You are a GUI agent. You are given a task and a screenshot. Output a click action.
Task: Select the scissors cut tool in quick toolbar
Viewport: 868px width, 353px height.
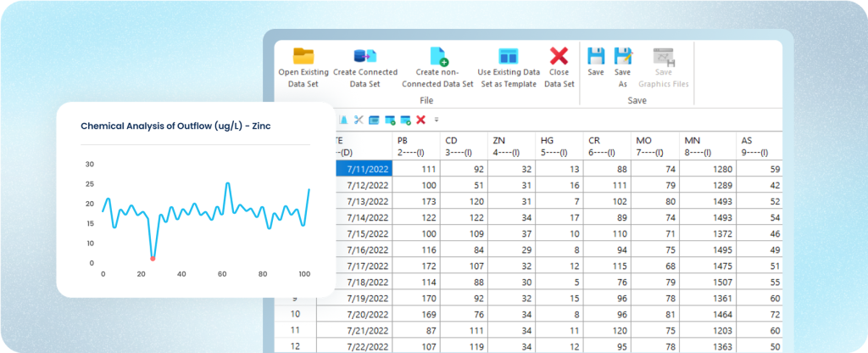point(359,120)
